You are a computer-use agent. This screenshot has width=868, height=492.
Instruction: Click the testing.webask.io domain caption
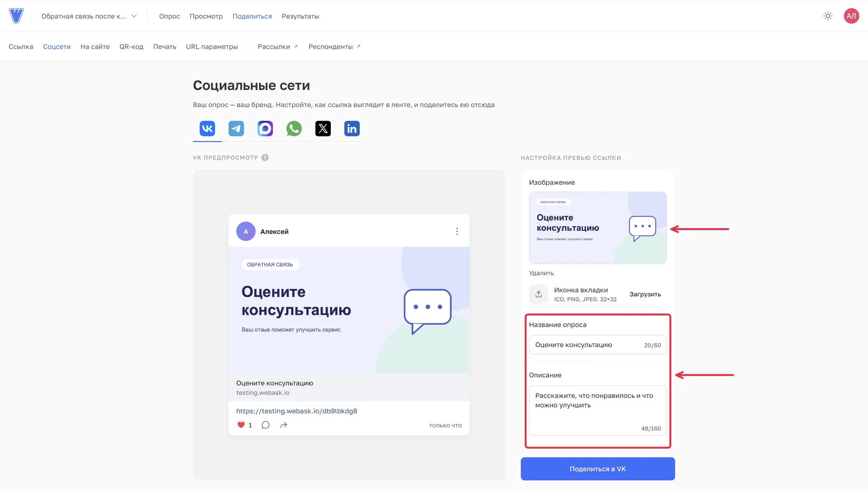click(x=263, y=393)
